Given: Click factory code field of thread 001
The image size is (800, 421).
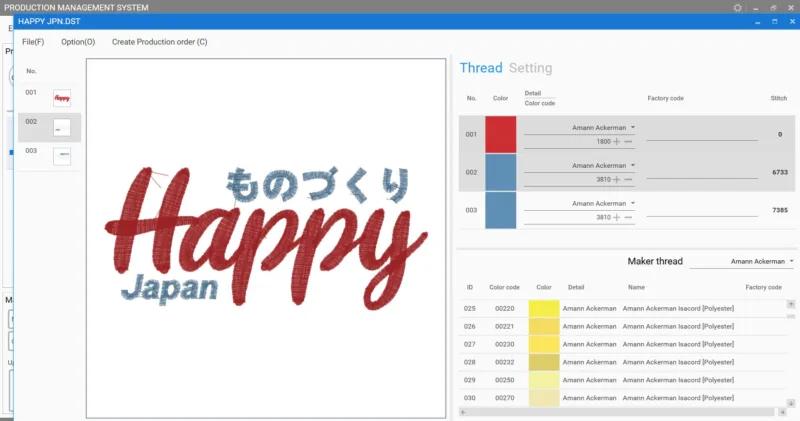Looking at the screenshot, I should (x=702, y=135).
